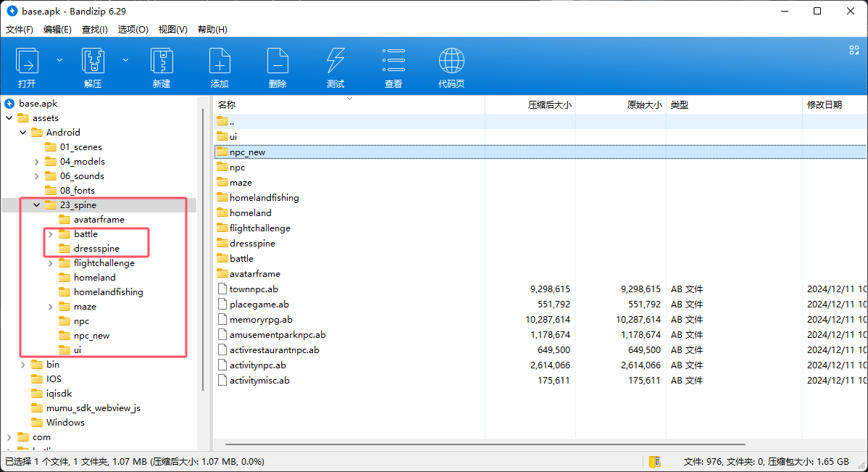Open the dropdown arrow next to 打开
Image resolution: width=868 pixels, height=472 pixels.
pos(60,60)
